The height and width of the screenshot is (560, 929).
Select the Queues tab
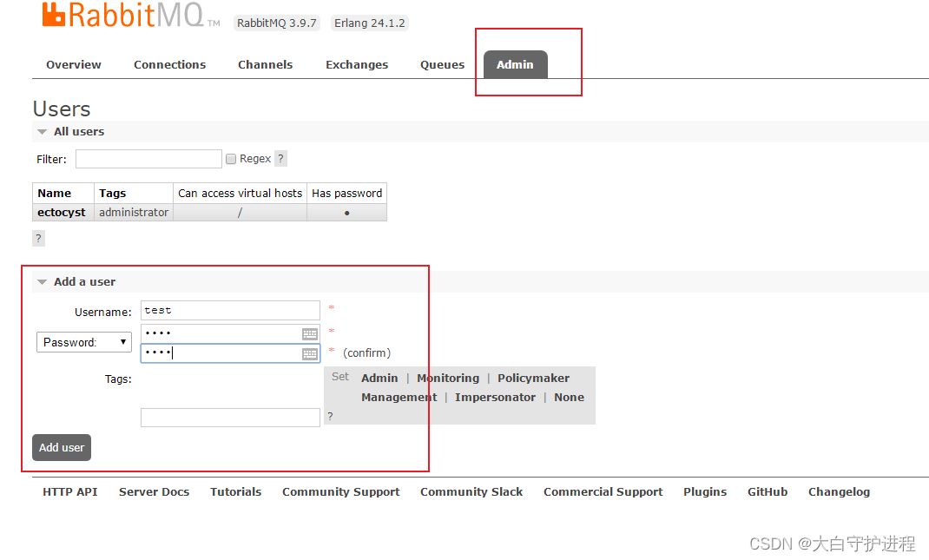pyautogui.click(x=442, y=64)
